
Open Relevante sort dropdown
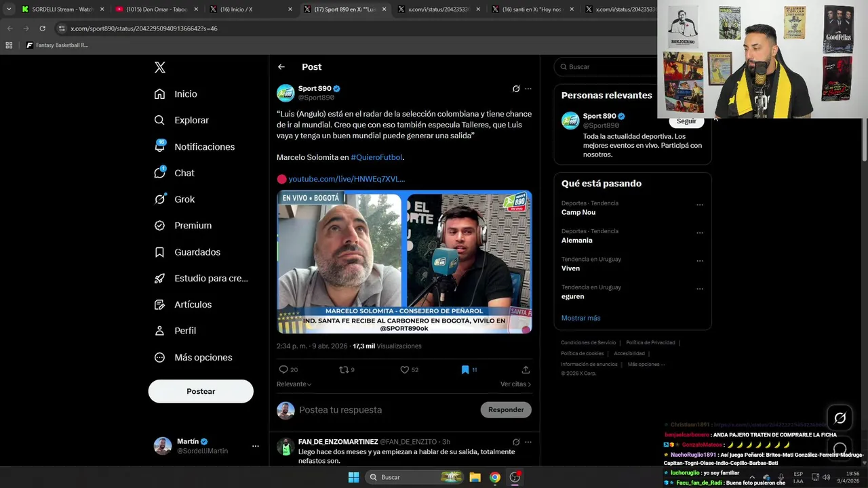tap(294, 384)
